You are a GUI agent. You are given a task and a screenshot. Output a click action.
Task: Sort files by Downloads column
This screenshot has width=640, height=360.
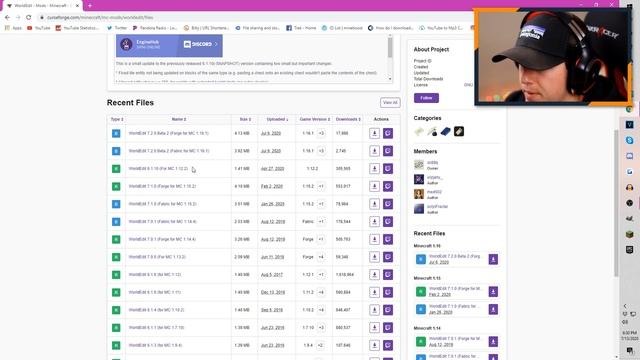pyautogui.click(x=348, y=119)
